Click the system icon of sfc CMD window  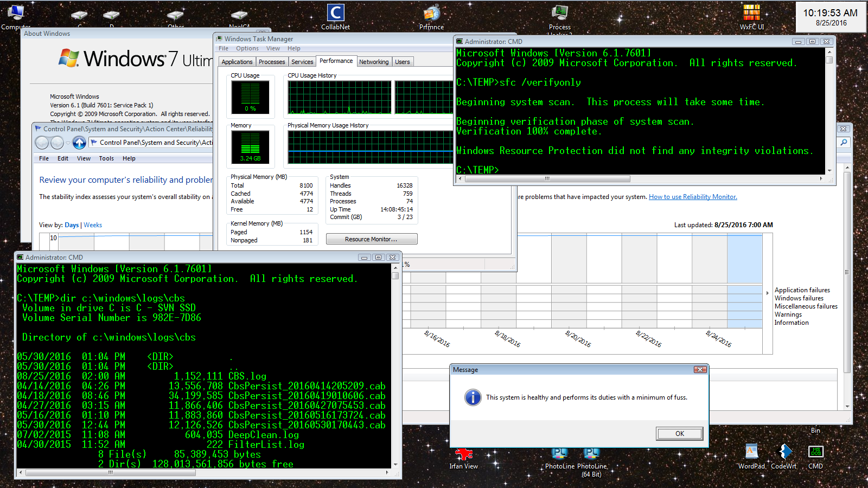(459, 41)
